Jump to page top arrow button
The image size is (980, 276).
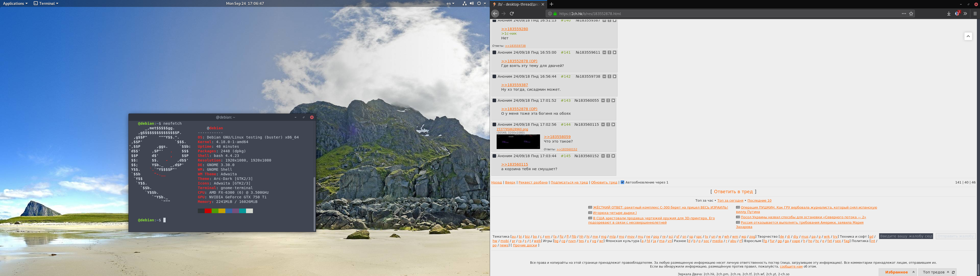pos(968,36)
